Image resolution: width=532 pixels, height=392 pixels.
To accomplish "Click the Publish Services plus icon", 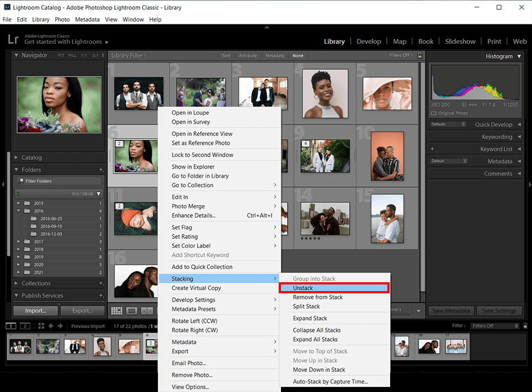I will (x=101, y=296).
